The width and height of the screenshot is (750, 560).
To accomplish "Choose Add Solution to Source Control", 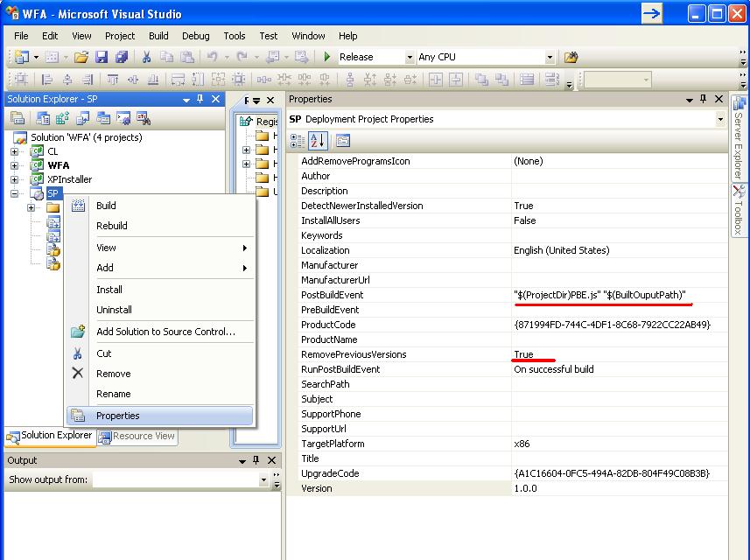I will coord(160,332).
